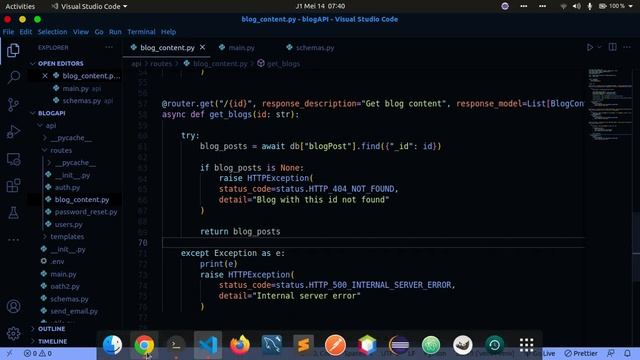Collapse the Open Editors section

tap(33, 64)
